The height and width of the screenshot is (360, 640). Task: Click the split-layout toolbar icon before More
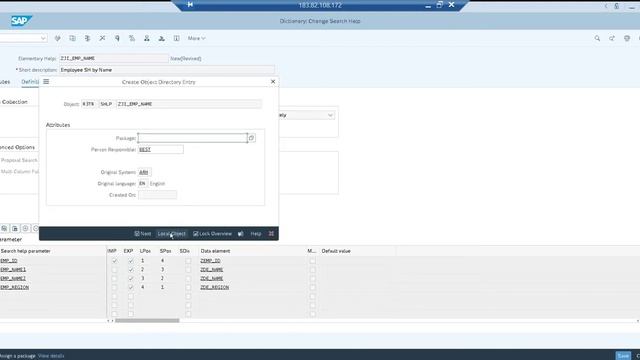click(x=176, y=38)
